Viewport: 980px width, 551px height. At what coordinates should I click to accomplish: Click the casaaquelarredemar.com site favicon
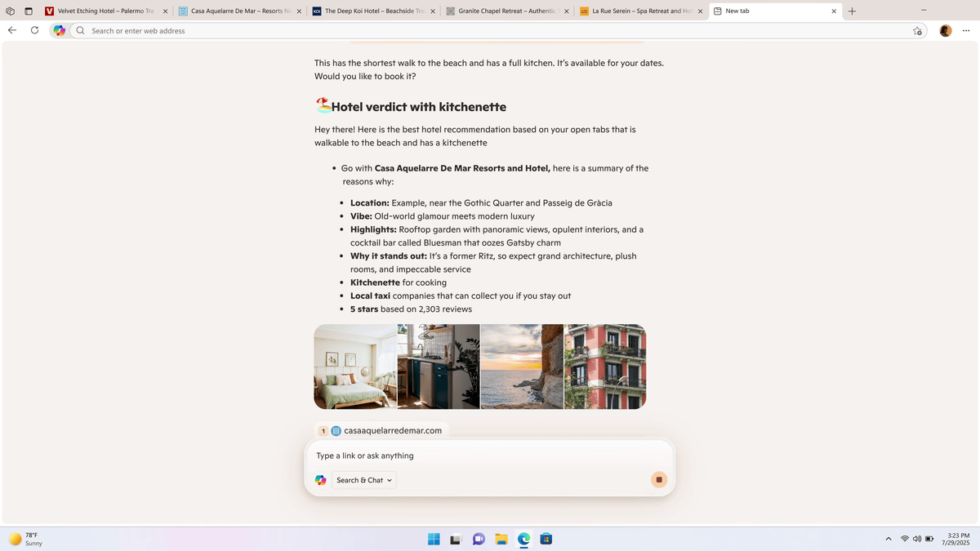(336, 430)
